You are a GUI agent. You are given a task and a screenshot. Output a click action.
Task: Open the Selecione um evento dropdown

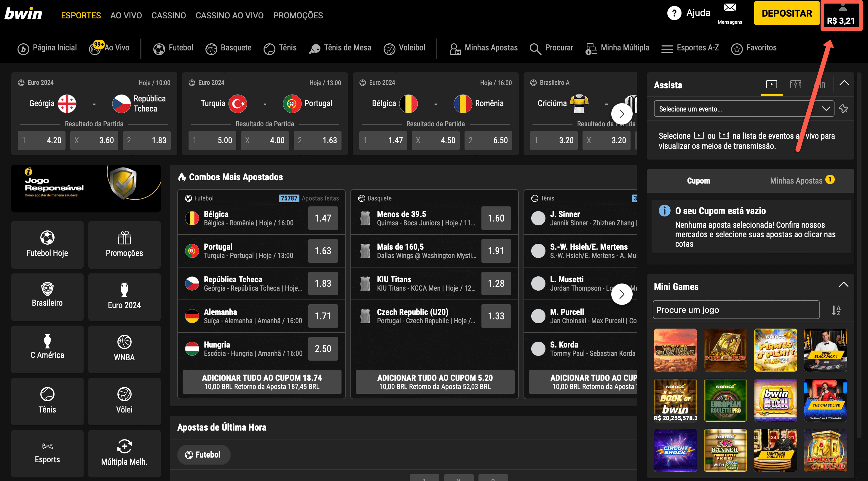click(744, 109)
